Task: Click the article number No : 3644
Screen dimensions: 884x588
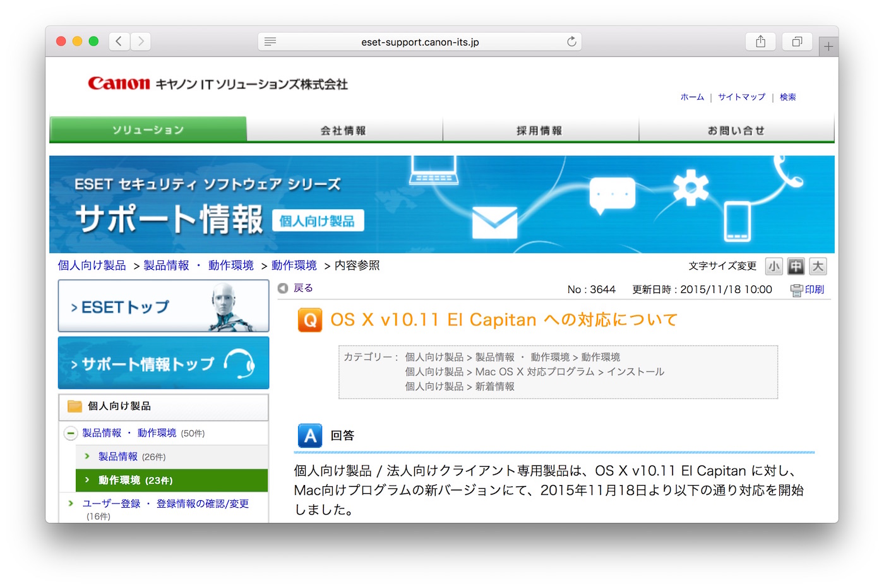Action: [591, 290]
